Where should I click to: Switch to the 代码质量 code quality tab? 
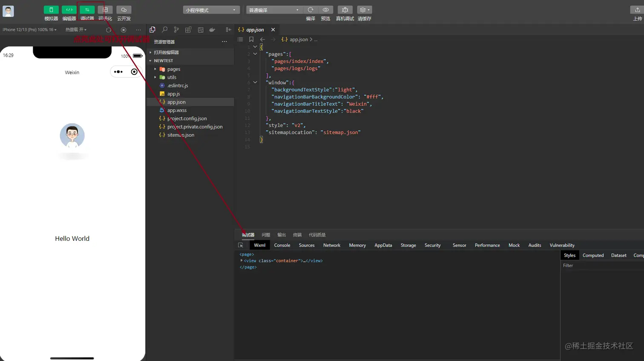click(x=317, y=235)
